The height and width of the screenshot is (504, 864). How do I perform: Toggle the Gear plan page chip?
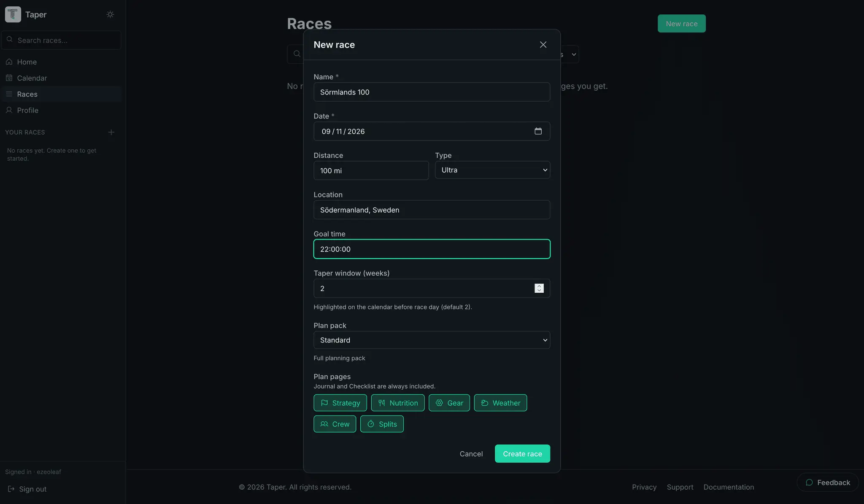tap(449, 403)
